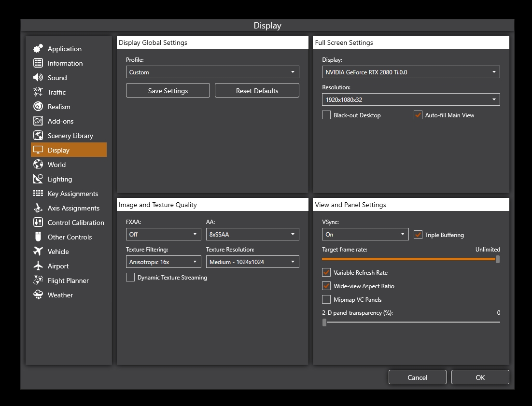The height and width of the screenshot is (406, 532).
Task: Select the Traffic settings icon
Action: pyautogui.click(x=38, y=92)
